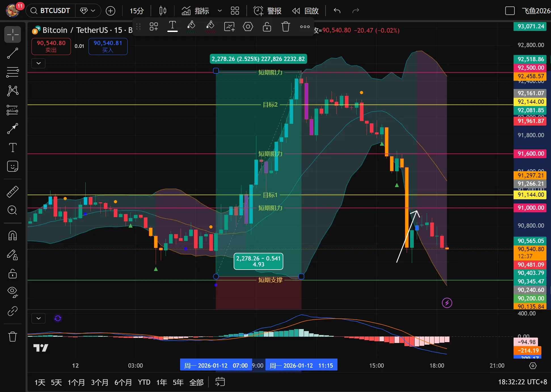This screenshot has width=551, height=392.
Task: Delete selected drawing in floating toolbar
Action: 286,27
